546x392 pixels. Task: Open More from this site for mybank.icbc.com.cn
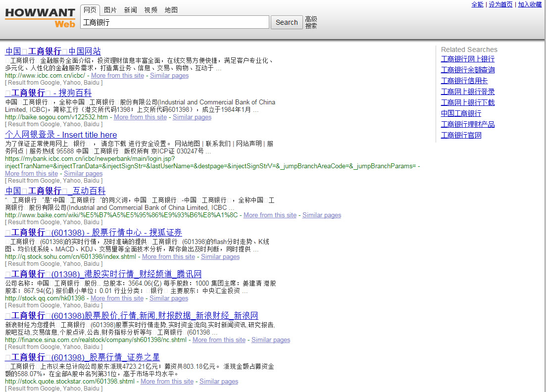(31, 173)
